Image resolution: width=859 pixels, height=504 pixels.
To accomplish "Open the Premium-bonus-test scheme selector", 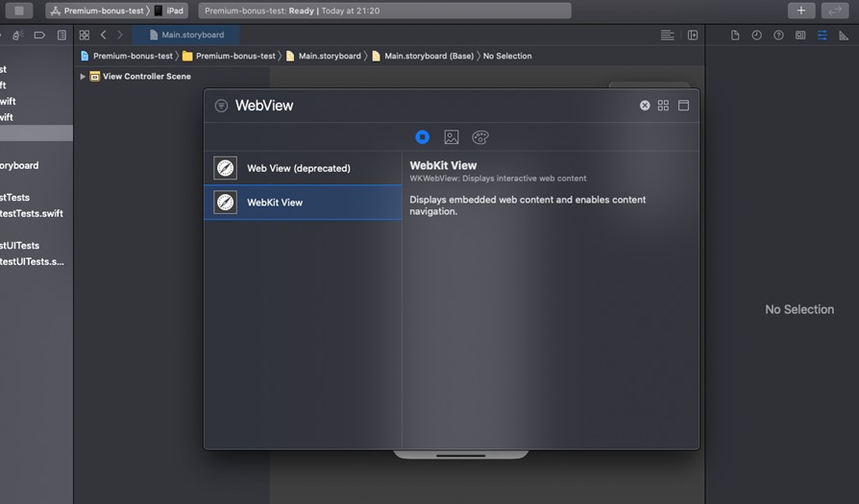I will pos(98,11).
